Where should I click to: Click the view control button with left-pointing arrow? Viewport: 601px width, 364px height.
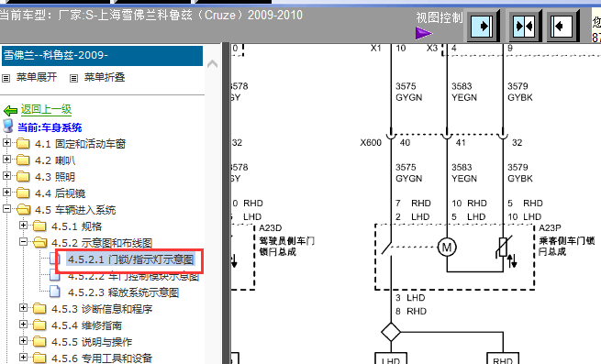click(562, 26)
